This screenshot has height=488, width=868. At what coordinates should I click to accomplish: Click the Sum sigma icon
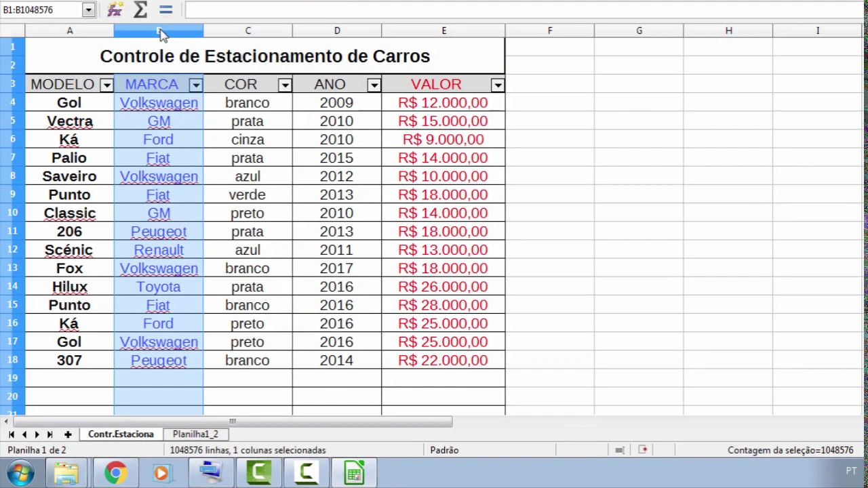(140, 9)
